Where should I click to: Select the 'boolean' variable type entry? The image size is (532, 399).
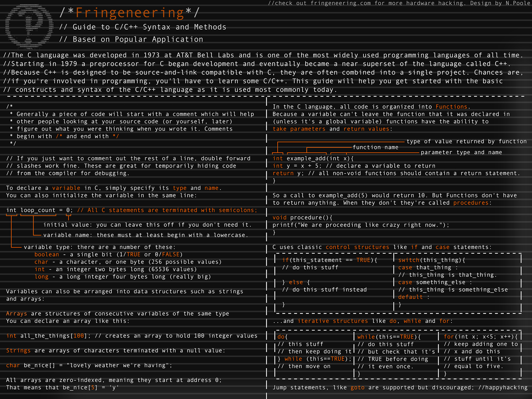pos(47,254)
